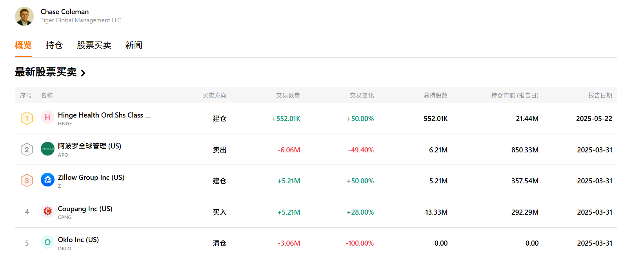
Task: Click the CPNG ticker symbol
Action: click(65, 217)
